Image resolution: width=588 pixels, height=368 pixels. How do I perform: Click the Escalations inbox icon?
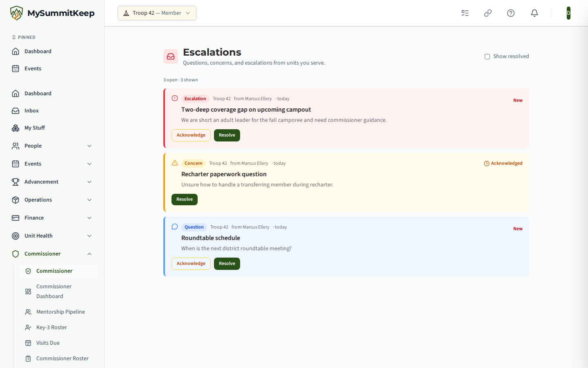click(171, 56)
